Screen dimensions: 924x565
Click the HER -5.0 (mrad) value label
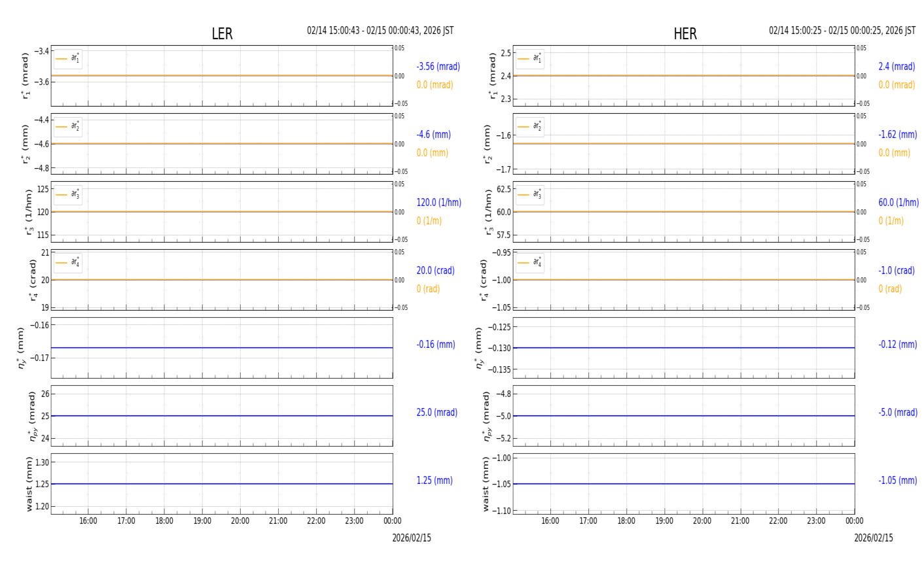coord(898,413)
